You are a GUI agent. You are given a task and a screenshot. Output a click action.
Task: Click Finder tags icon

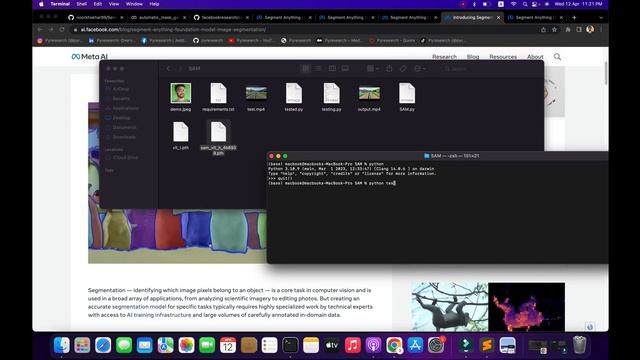tap(403, 69)
